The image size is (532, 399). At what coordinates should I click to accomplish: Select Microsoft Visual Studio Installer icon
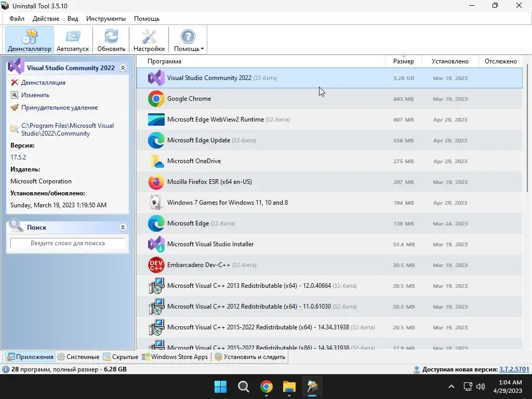click(x=156, y=244)
